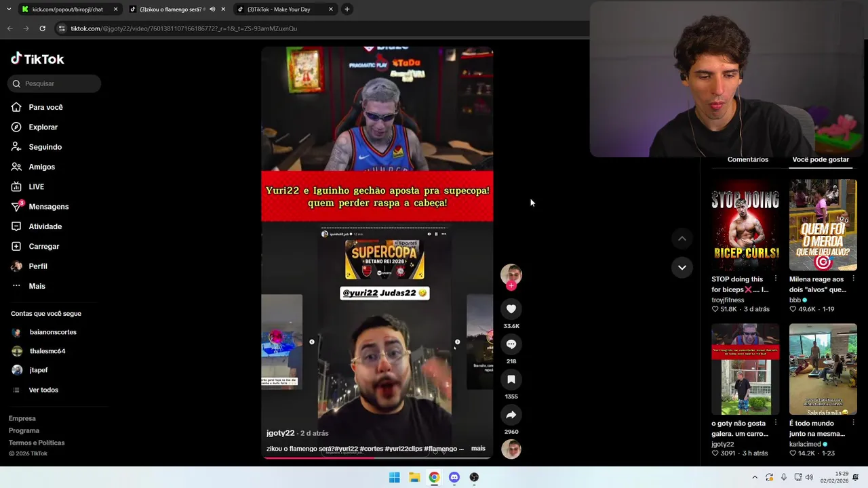Click Termos e Políticas link

tap(37, 443)
